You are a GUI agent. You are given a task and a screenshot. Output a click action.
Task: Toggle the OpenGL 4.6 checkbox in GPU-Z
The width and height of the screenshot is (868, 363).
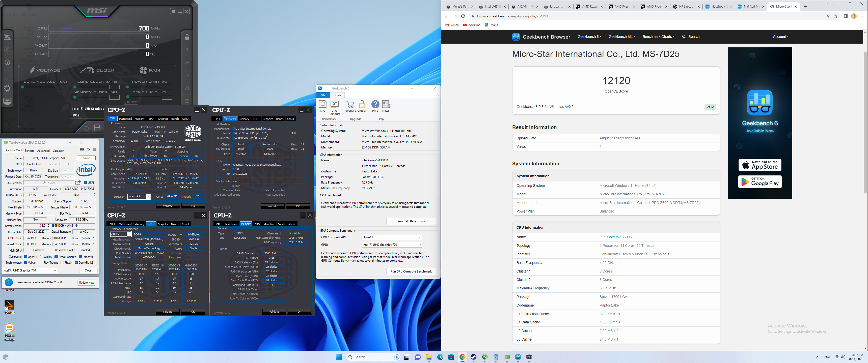(x=76, y=263)
